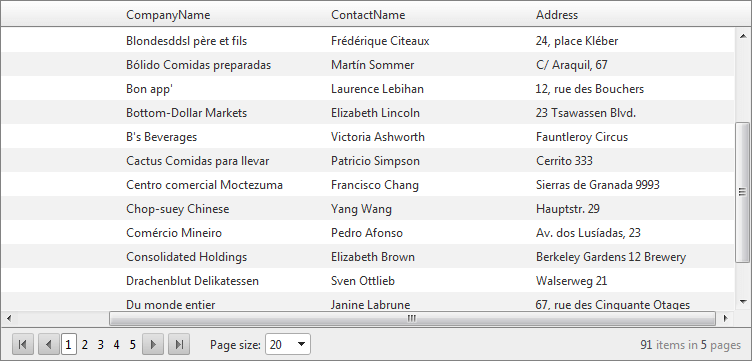Image resolution: width=752 pixels, height=361 pixels.
Task: Click the vertical scrollbar thumb
Action: tap(743, 192)
